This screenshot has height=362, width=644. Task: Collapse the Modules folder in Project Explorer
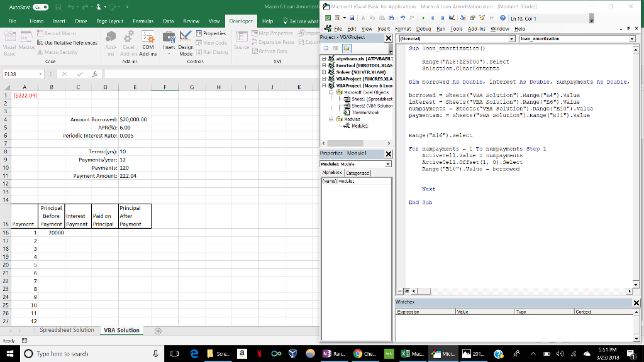[x=330, y=118]
